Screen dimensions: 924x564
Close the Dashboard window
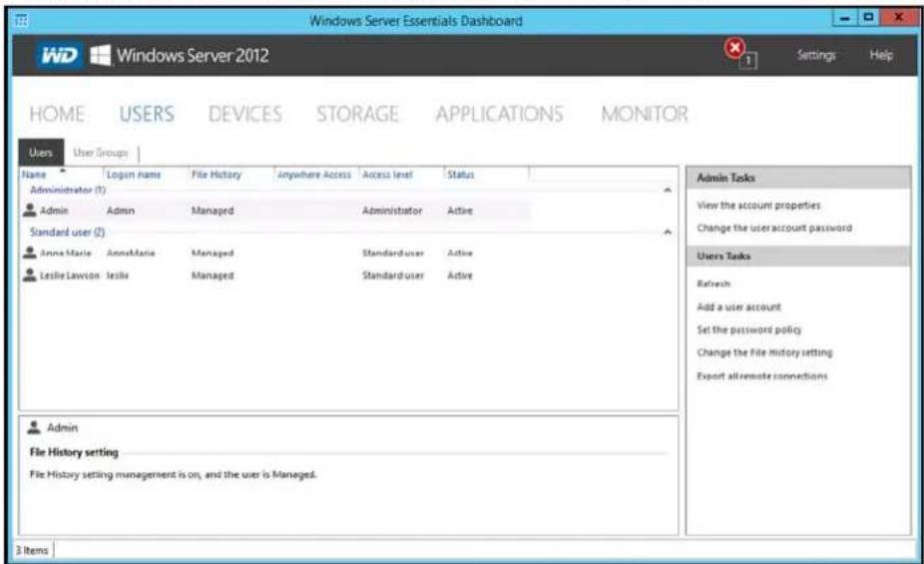pos(897,18)
